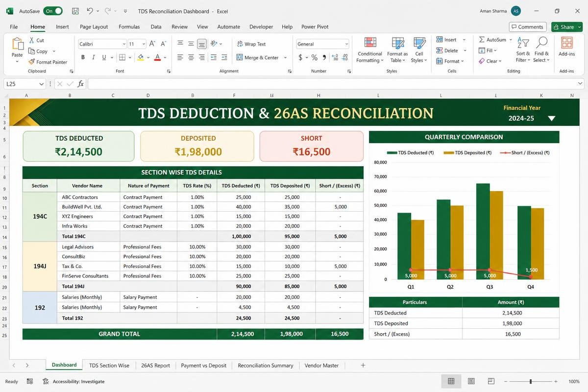The height and width of the screenshot is (392, 588).
Task: Open the Share button dropdown
Action: (579, 27)
